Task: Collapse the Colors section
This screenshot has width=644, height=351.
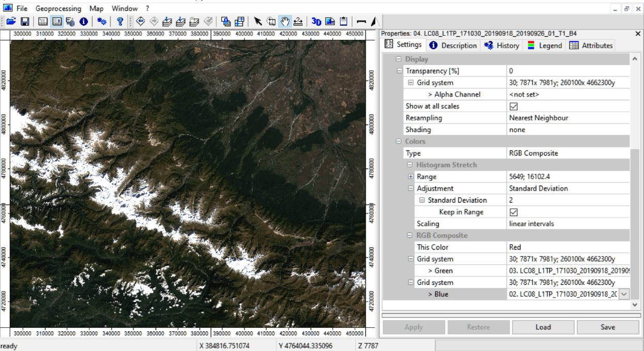Action: (398, 142)
